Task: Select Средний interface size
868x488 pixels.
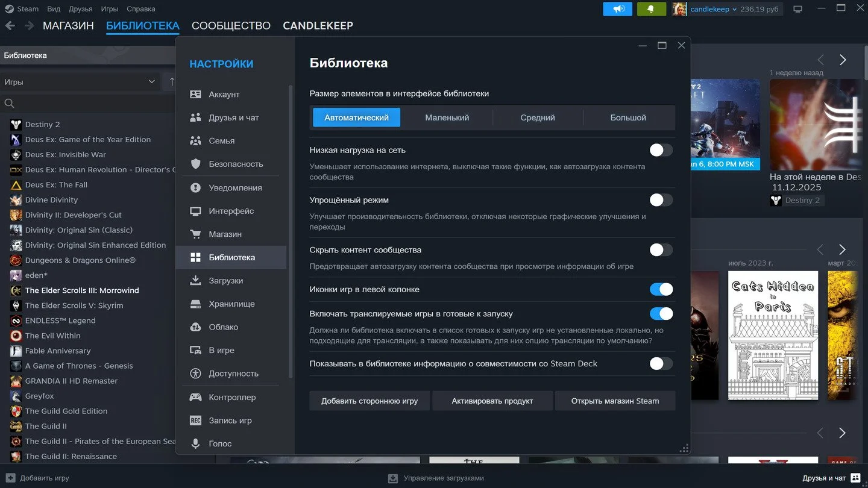Action: [x=538, y=117]
